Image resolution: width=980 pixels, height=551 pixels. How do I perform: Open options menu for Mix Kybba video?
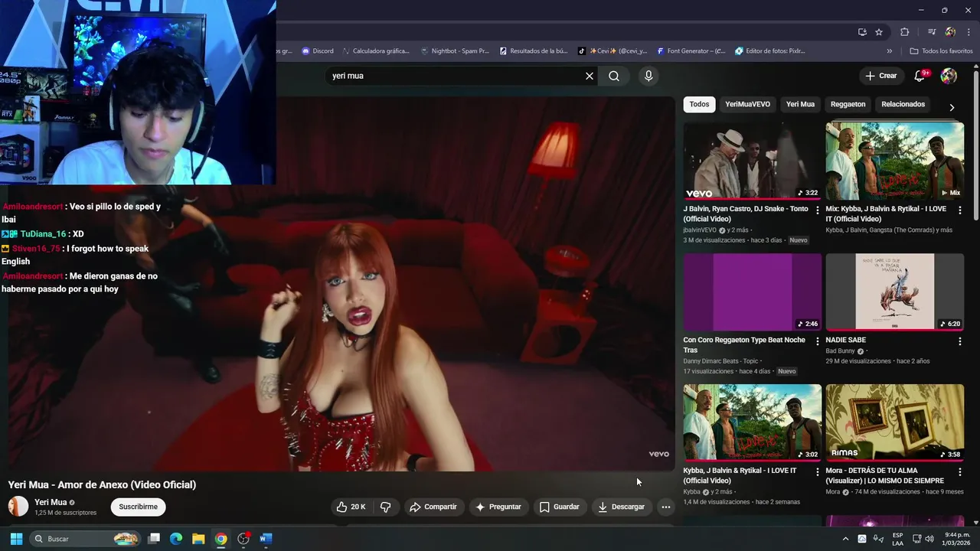(x=959, y=210)
